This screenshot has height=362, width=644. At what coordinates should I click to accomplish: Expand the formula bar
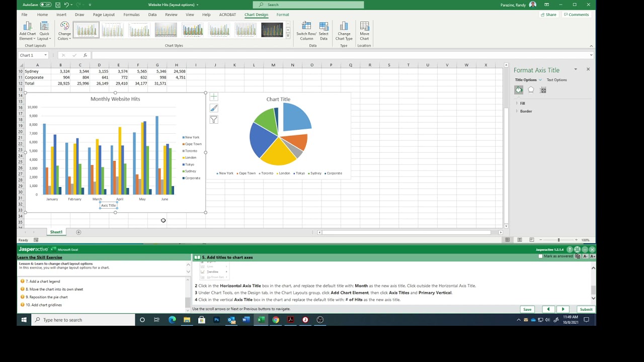click(591, 55)
